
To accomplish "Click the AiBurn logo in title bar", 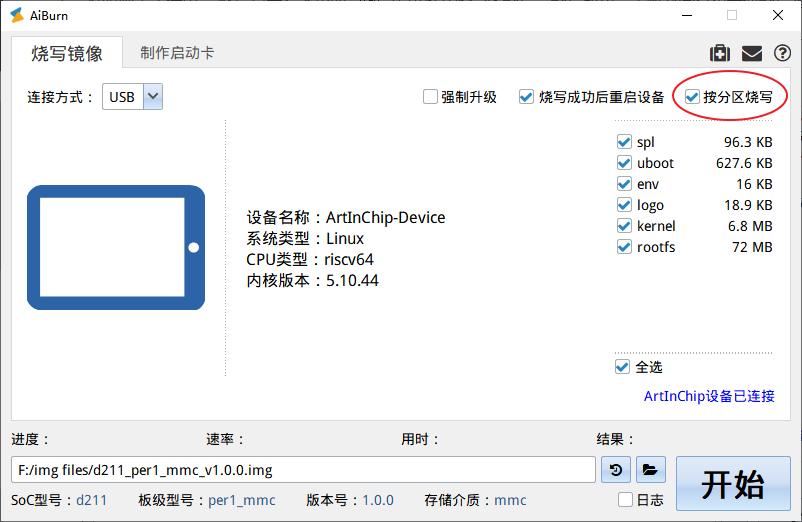I will [x=17, y=15].
